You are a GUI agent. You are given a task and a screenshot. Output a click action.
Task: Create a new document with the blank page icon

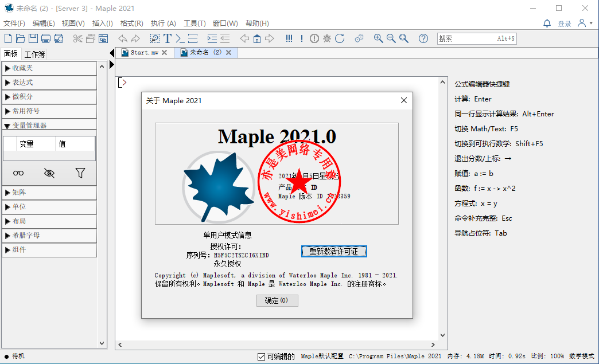click(x=8, y=38)
